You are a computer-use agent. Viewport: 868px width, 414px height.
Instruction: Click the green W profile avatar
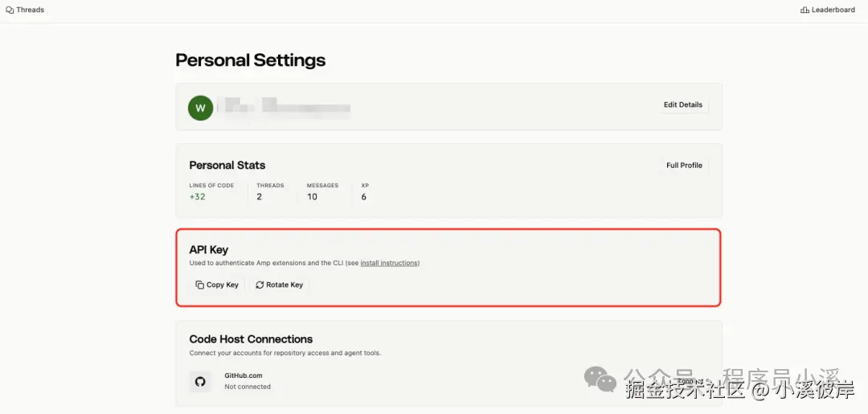(x=200, y=108)
